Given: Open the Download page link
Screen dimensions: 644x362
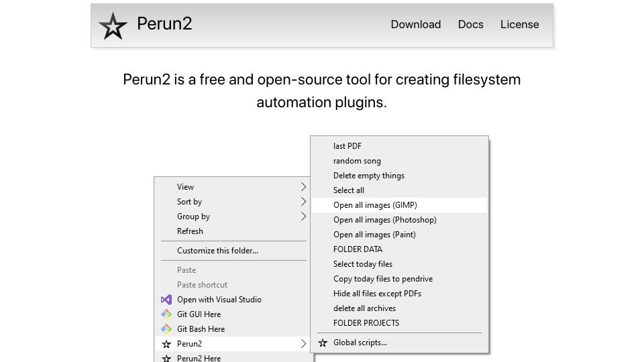Looking at the screenshot, I should coord(416,24).
